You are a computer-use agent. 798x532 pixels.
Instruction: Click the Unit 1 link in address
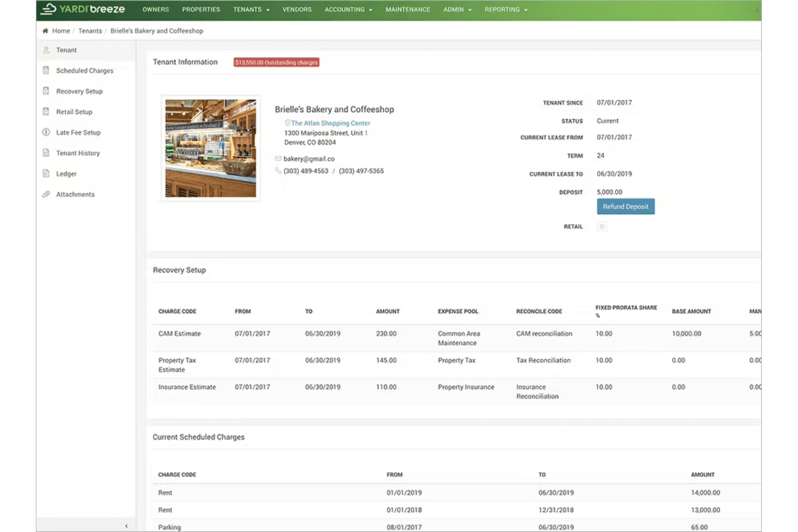(366, 133)
